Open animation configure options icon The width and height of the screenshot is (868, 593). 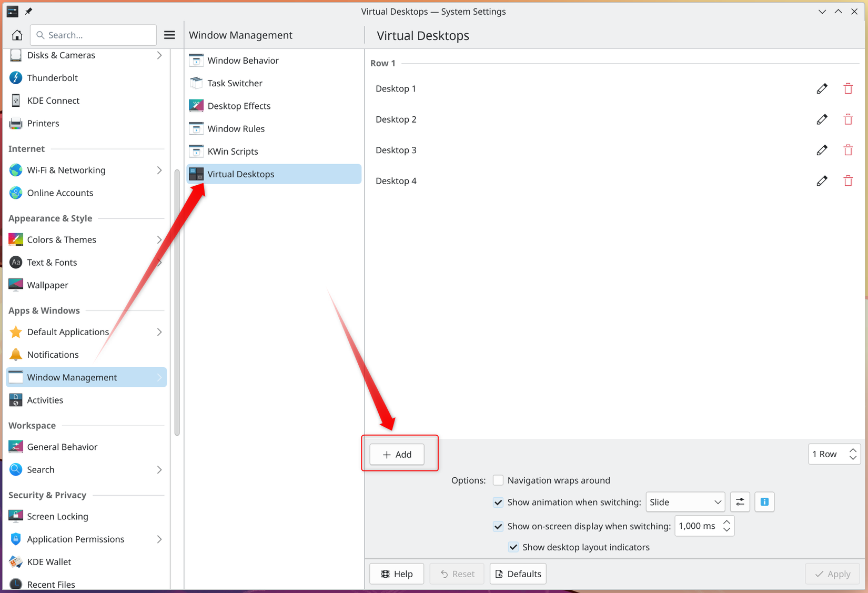point(740,502)
